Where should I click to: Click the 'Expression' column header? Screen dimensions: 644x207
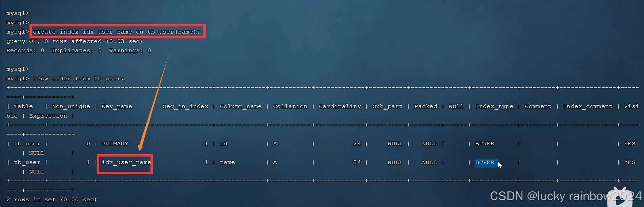pyautogui.click(x=48, y=116)
